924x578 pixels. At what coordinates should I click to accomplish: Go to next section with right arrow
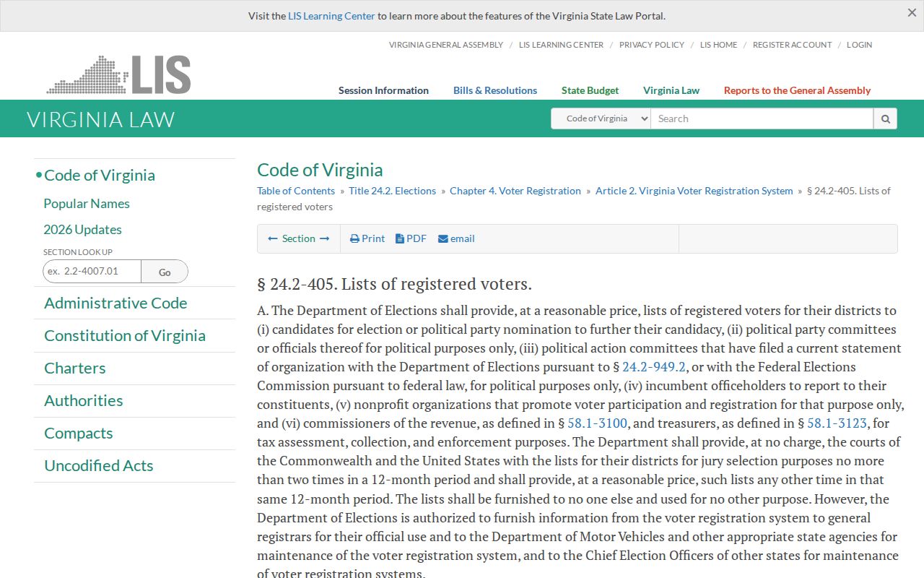coord(324,238)
